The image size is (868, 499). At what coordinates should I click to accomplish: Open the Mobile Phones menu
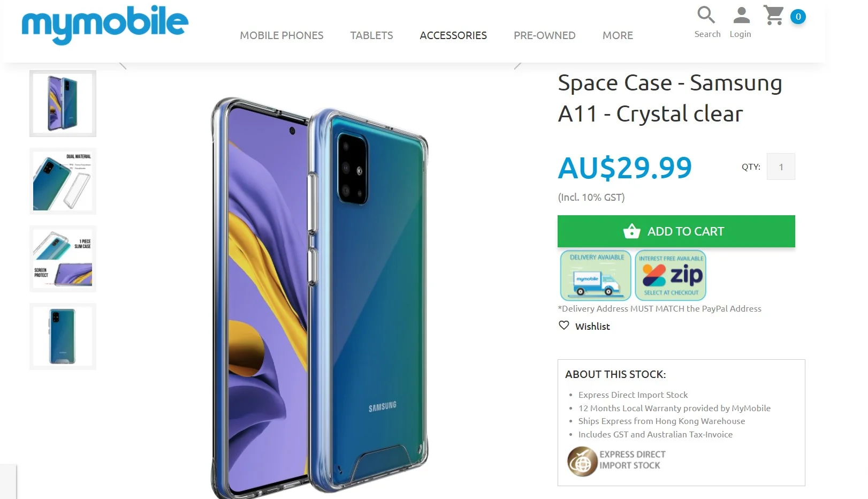[x=281, y=35]
